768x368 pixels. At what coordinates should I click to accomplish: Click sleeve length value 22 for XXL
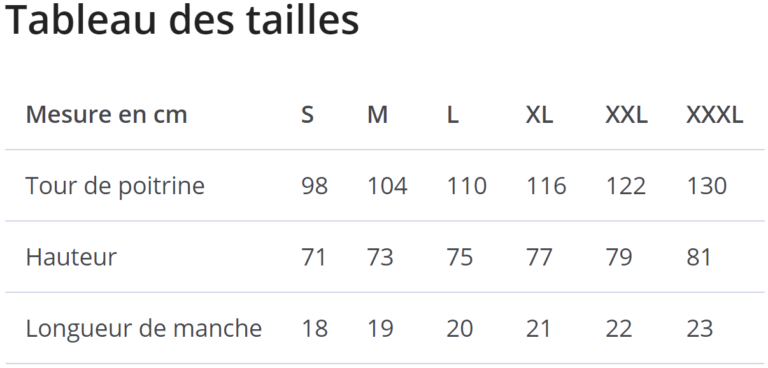(619, 329)
